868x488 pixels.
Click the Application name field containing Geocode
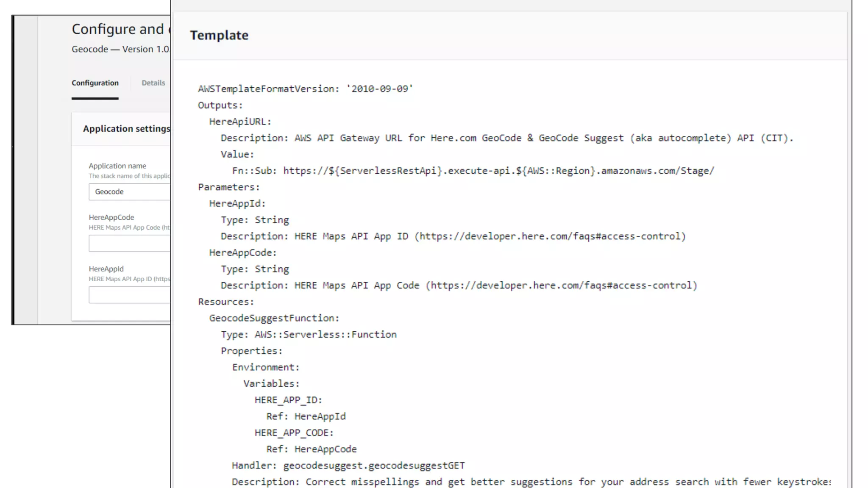pyautogui.click(x=129, y=192)
